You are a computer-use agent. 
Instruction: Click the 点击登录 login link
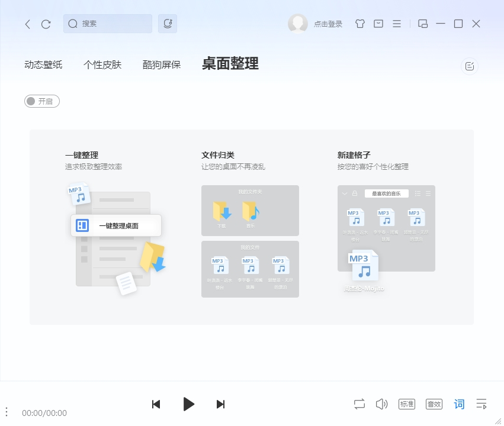[x=329, y=24]
